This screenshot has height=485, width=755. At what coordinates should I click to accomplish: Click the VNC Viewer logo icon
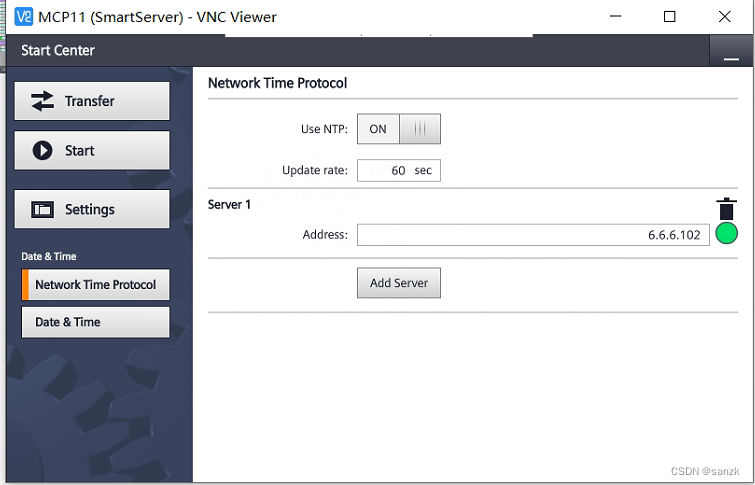pyautogui.click(x=24, y=16)
